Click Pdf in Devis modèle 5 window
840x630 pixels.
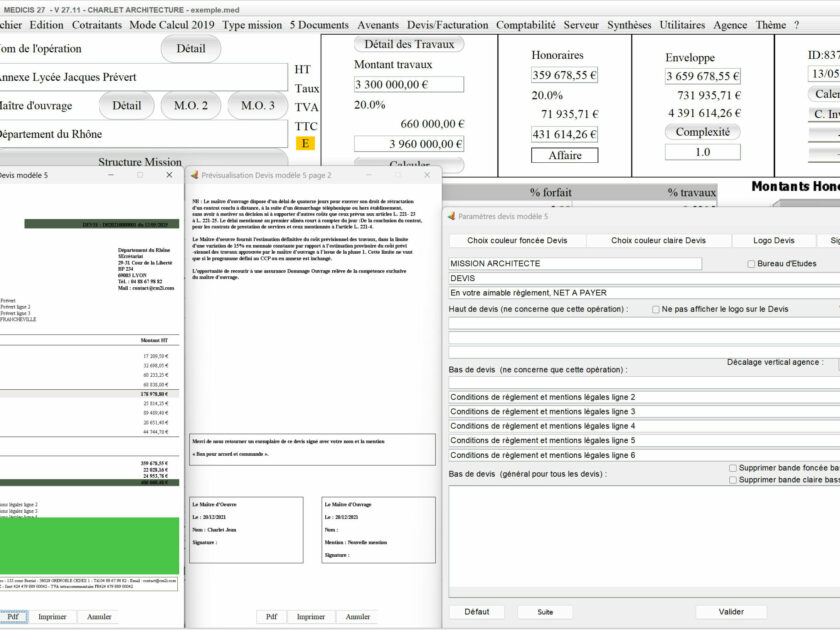pos(13,617)
